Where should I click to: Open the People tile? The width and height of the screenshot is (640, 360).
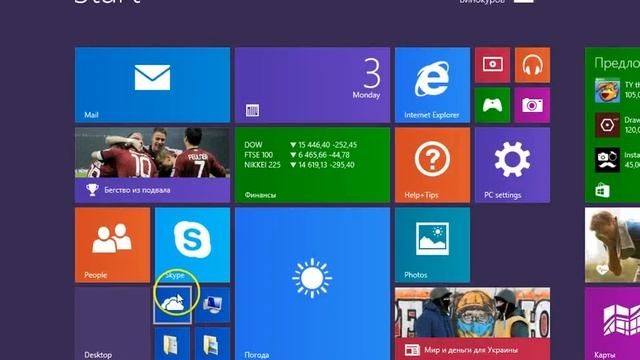pos(112,245)
